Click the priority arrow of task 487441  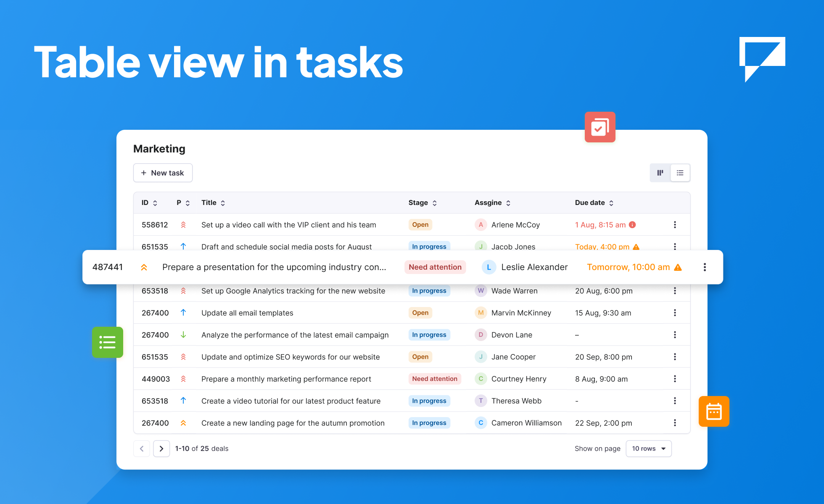144,267
